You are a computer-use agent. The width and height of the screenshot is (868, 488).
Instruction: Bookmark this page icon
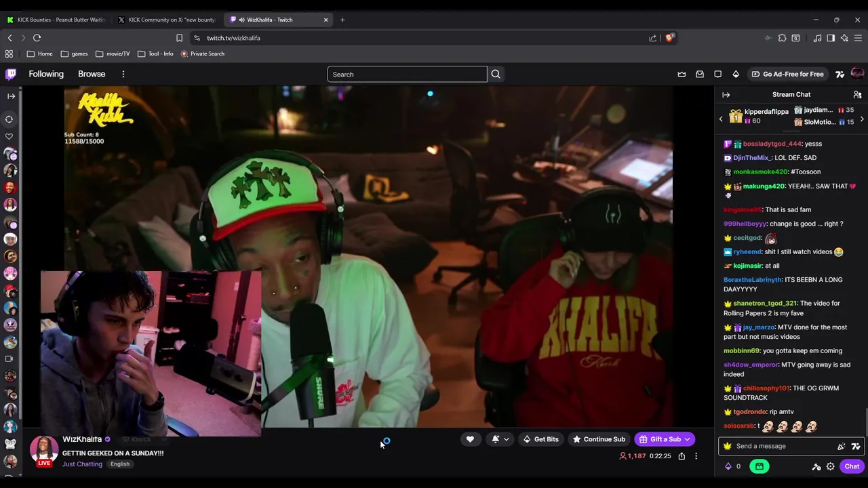coord(179,38)
